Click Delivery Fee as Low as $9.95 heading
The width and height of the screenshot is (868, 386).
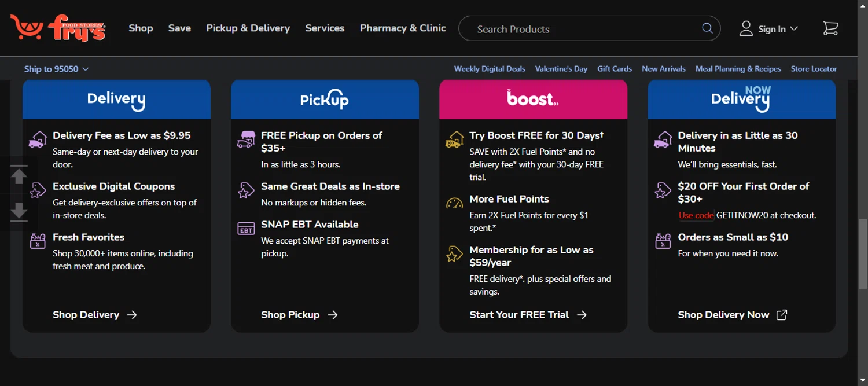pos(122,135)
